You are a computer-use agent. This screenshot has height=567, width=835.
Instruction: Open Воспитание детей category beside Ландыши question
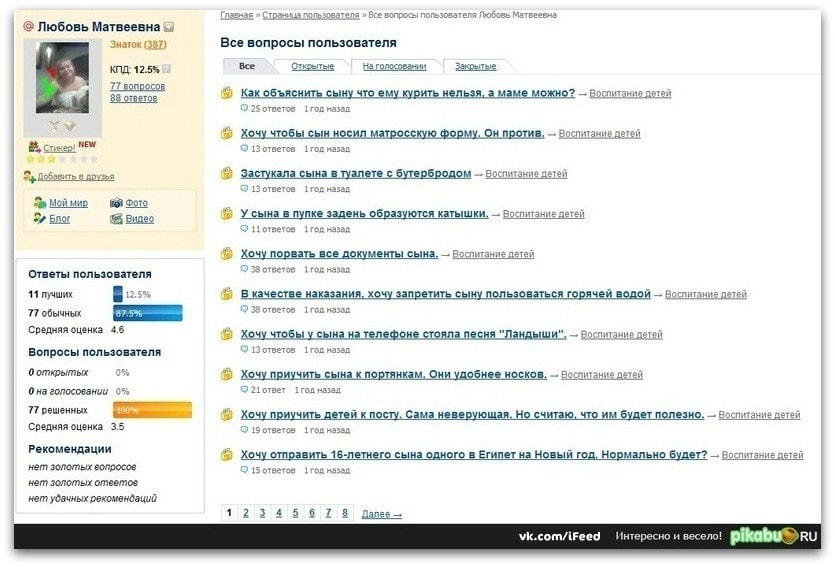(621, 334)
